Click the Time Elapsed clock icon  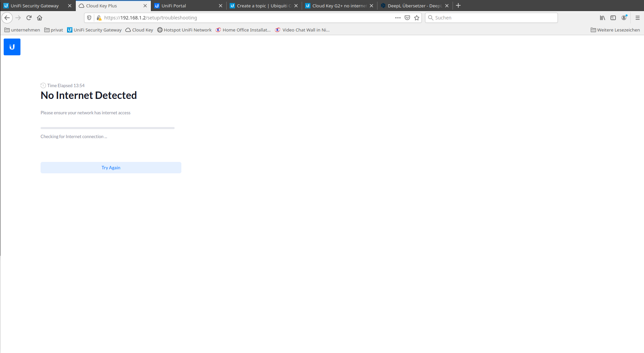point(43,85)
